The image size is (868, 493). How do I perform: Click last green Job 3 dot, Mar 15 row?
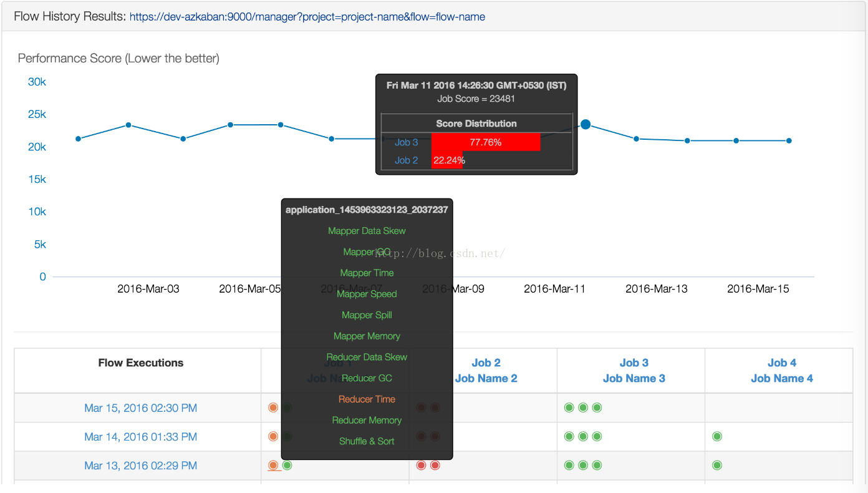point(597,408)
